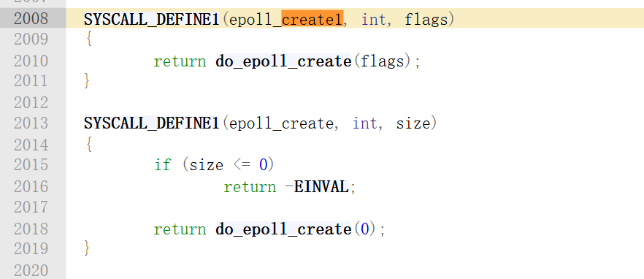Click the '0' literal on line 2015
The height and width of the screenshot is (279, 644).
(x=263, y=165)
